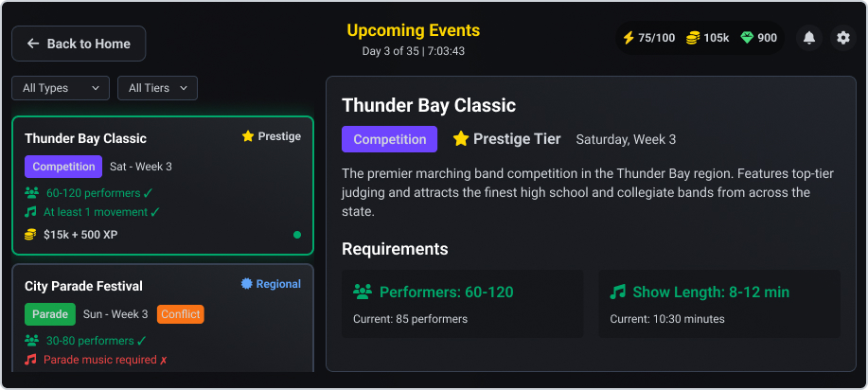Image resolution: width=868 pixels, height=390 pixels.
Task: Click the green Parade tag
Action: pos(50,314)
